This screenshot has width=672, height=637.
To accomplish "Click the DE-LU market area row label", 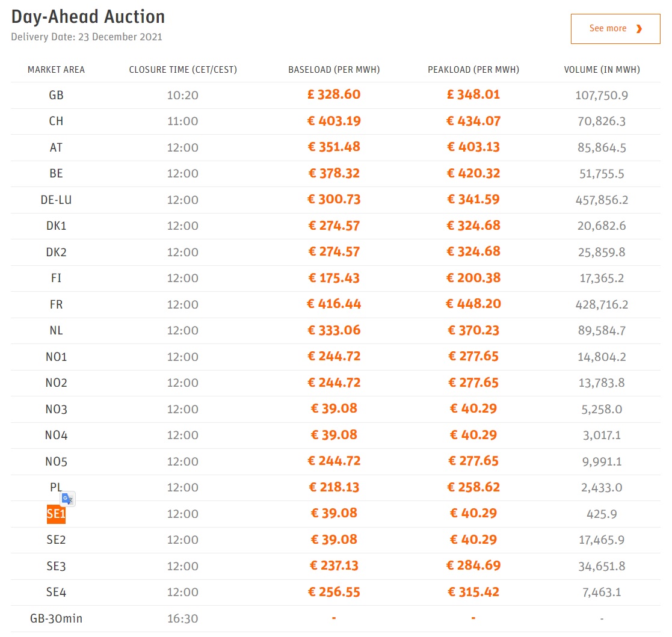I will tap(56, 200).
